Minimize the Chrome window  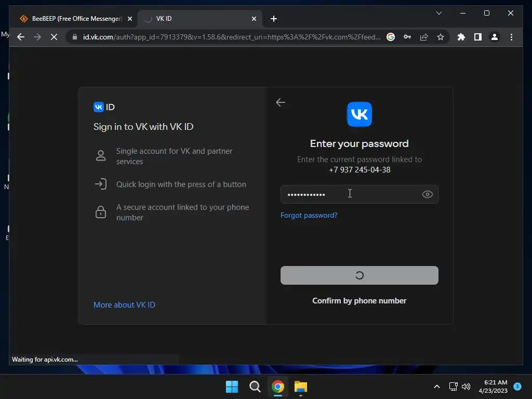(463, 13)
